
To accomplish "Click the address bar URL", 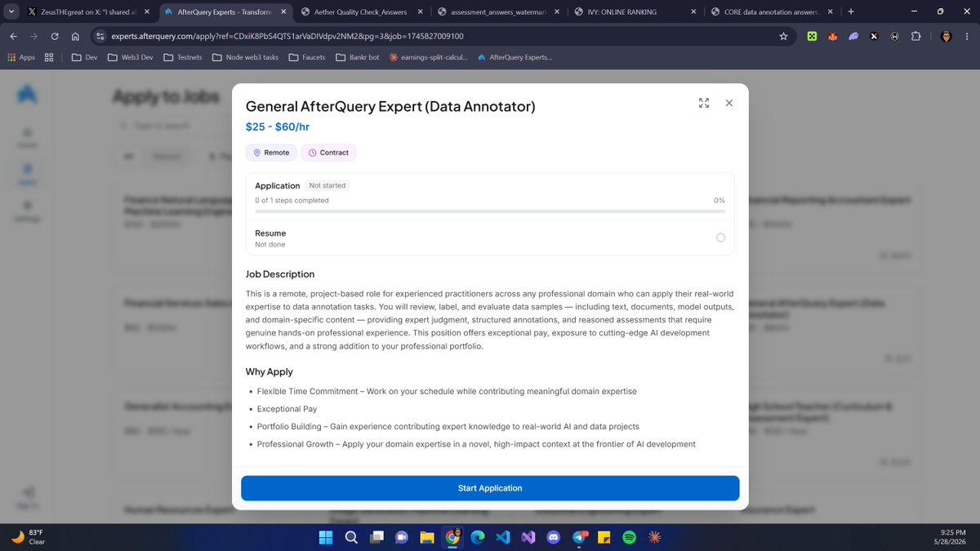I will [x=287, y=37].
